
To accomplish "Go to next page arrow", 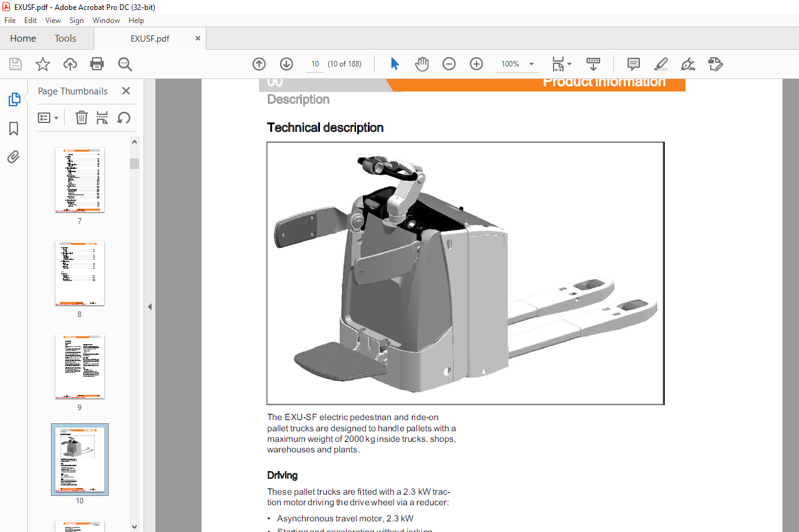I will click(286, 64).
